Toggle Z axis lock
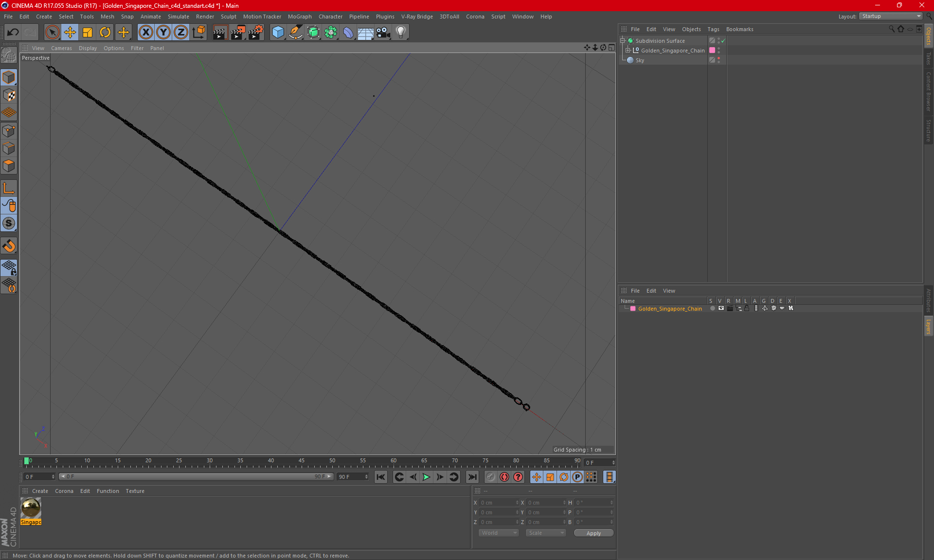 point(181,33)
